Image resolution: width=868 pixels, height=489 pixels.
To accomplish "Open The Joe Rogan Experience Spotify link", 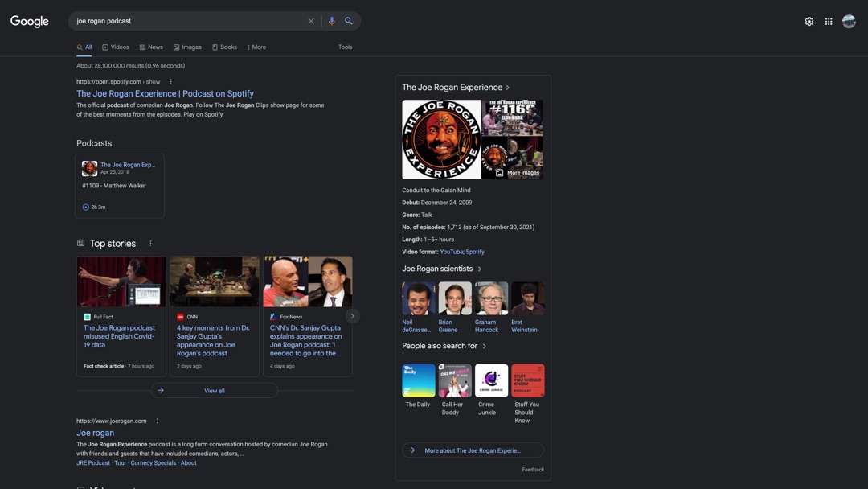I will click(165, 93).
